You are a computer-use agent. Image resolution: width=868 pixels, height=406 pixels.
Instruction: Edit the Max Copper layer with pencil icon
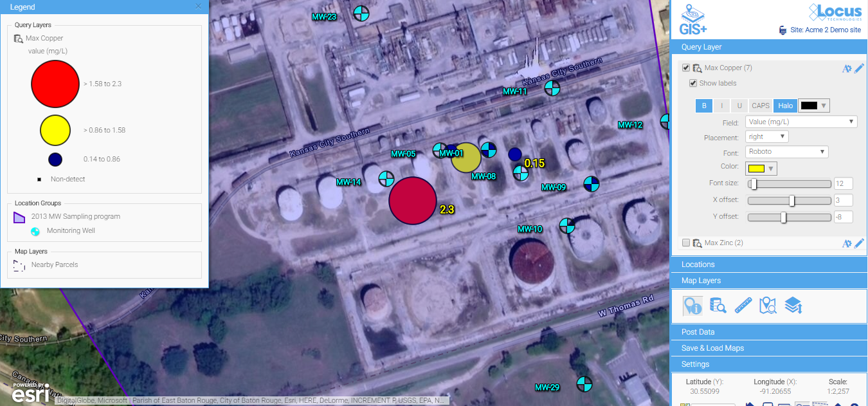[x=859, y=68]
